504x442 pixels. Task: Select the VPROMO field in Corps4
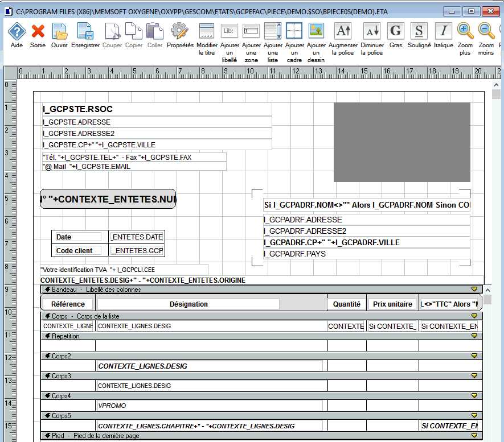(210, 406)
